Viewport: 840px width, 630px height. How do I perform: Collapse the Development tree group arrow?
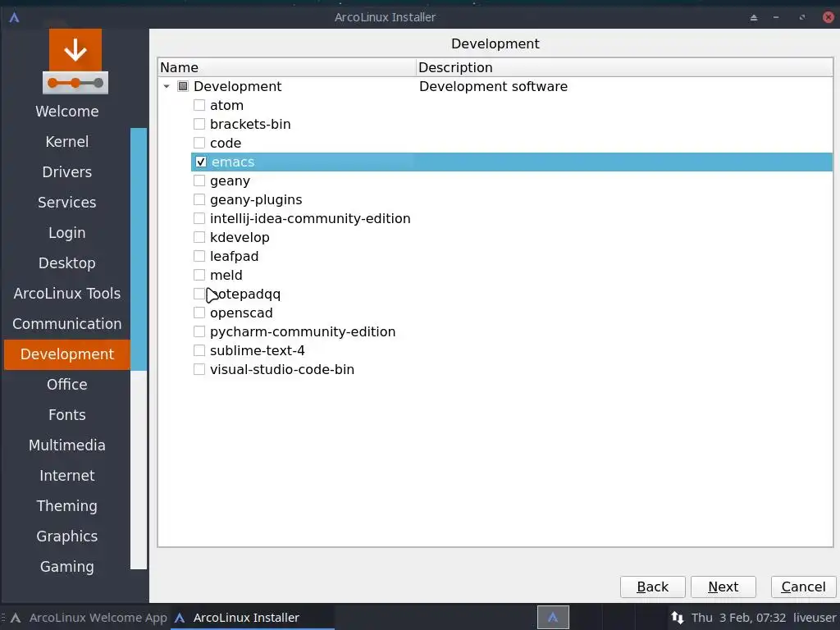pos(167,86)
